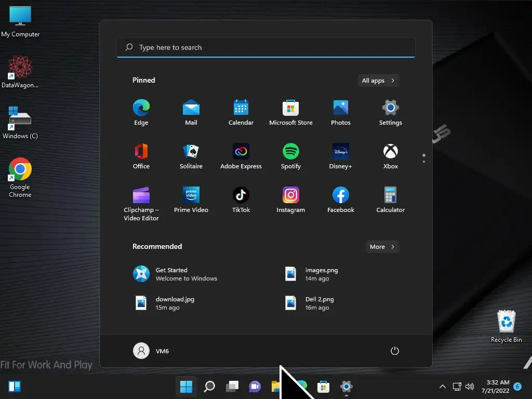Open Widgets button at taskbar left
Image resolution: width=532 pixels, height=399 pixels.
click(15, 387)
